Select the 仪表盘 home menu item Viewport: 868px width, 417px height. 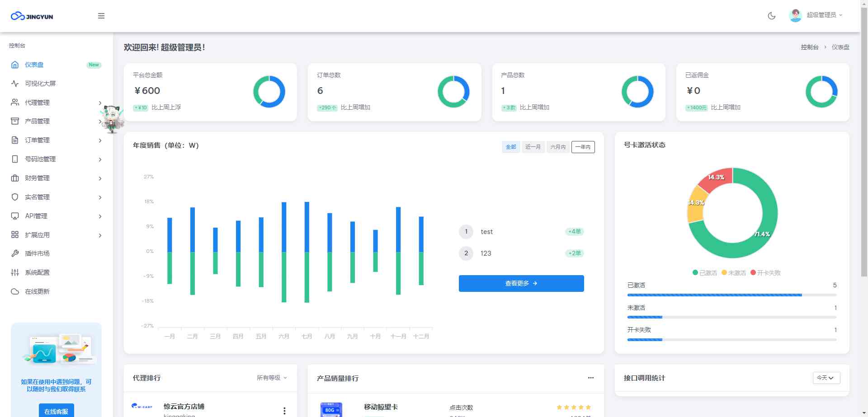pos(34,65)
